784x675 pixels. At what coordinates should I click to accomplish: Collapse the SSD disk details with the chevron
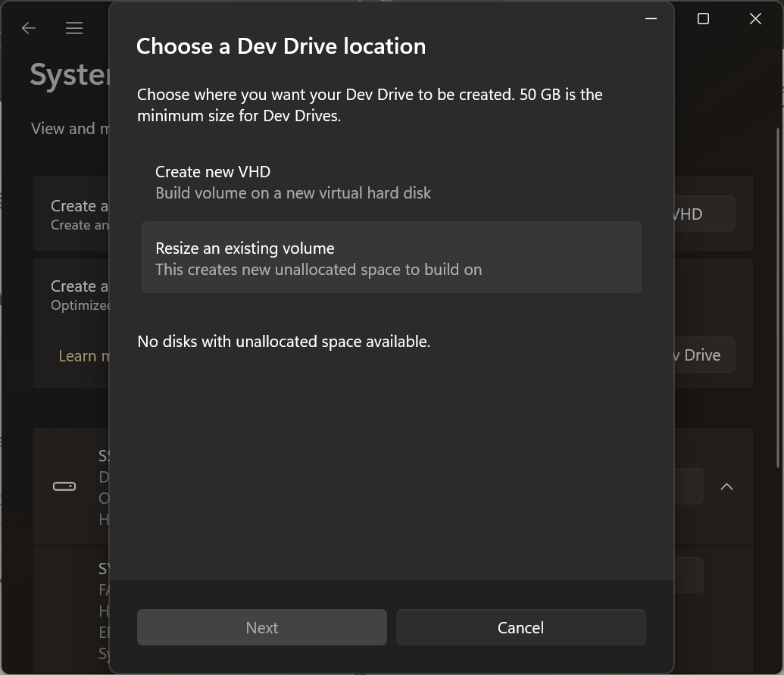[726, 486]
